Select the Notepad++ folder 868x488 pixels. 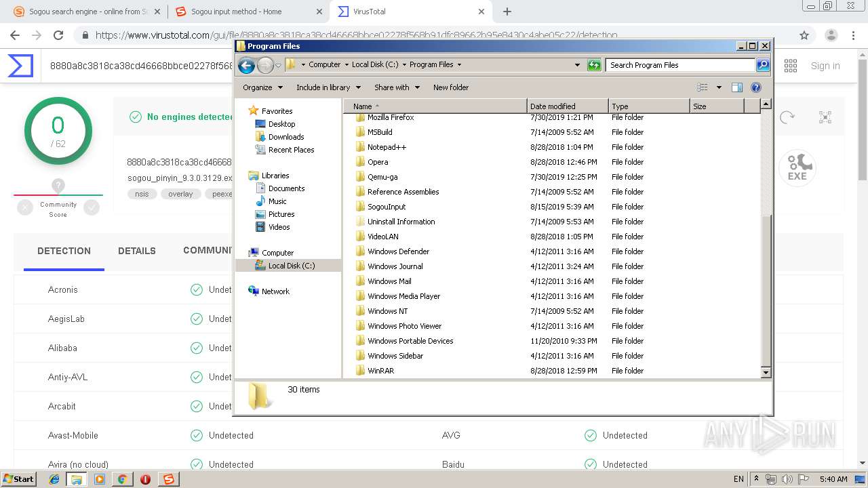(x=387, y=147)
